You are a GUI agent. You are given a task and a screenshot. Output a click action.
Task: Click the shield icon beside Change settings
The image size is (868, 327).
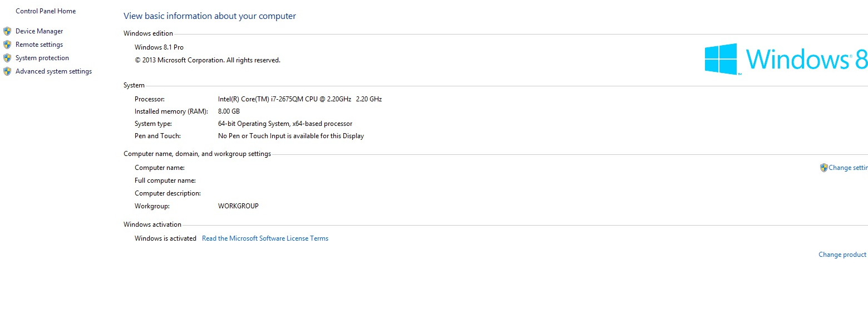click(x=823, y=168)
